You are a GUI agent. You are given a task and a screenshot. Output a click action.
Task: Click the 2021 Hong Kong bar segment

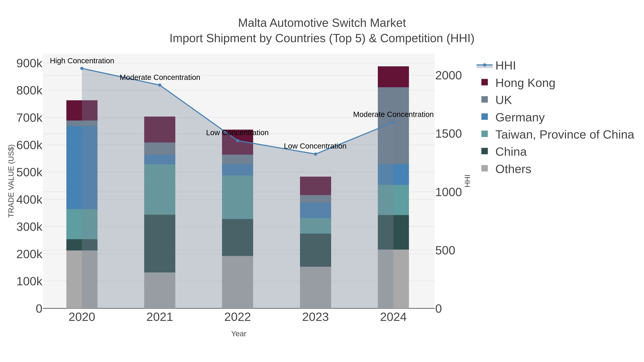[160, 130]
